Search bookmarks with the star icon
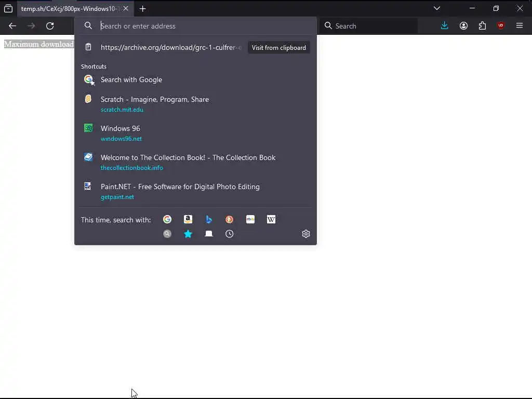Image resolution: width=532 pixels, height=399 pixels. [188, 234]
